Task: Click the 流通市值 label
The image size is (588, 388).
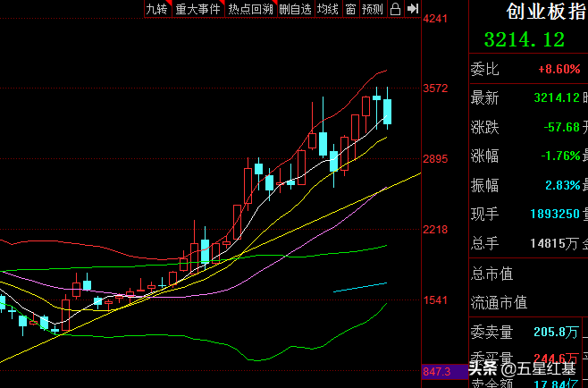Action: tap(499, 302)
